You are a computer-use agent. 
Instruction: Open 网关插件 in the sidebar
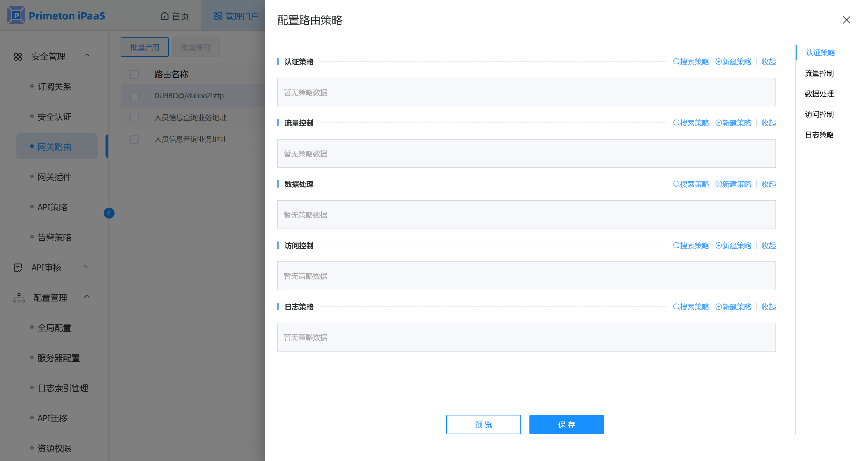[54, 177]
